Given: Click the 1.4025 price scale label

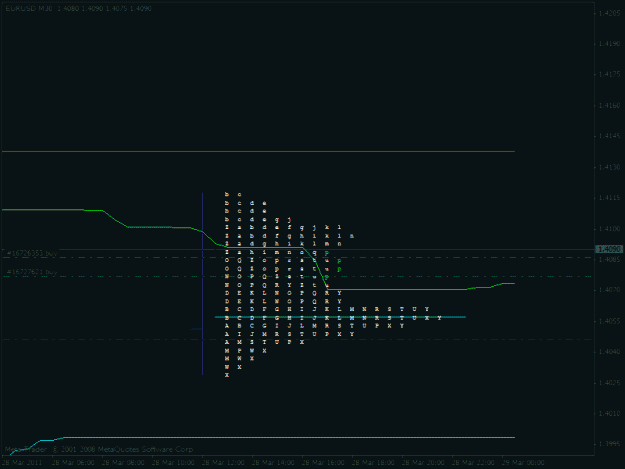Looking at the screenshot, I should click(x=609, y=383).
